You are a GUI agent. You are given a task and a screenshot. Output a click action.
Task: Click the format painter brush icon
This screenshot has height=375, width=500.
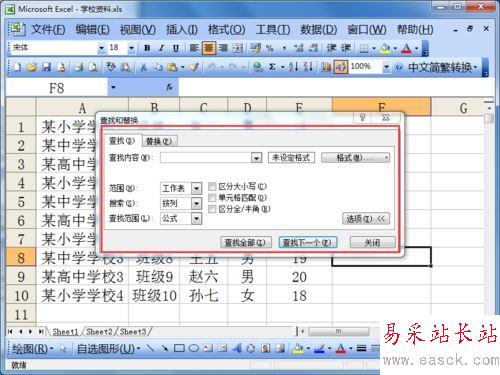coord(194,67)
